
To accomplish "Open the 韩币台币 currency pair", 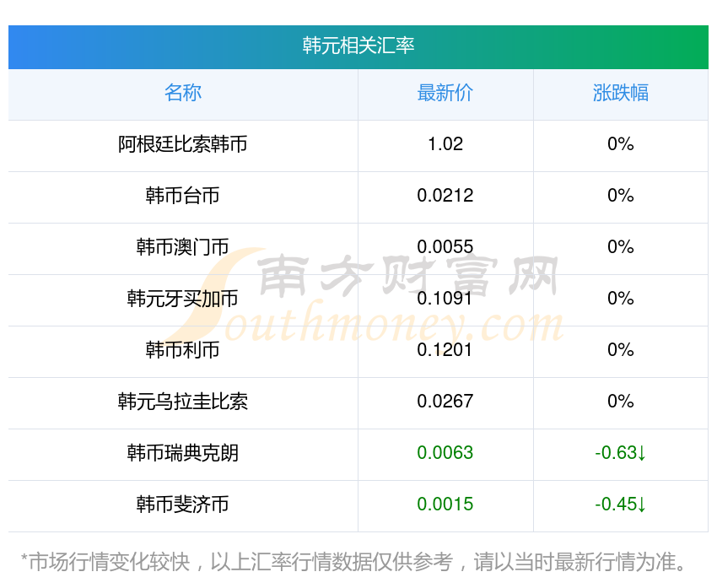I will click(x=183, y=196).
